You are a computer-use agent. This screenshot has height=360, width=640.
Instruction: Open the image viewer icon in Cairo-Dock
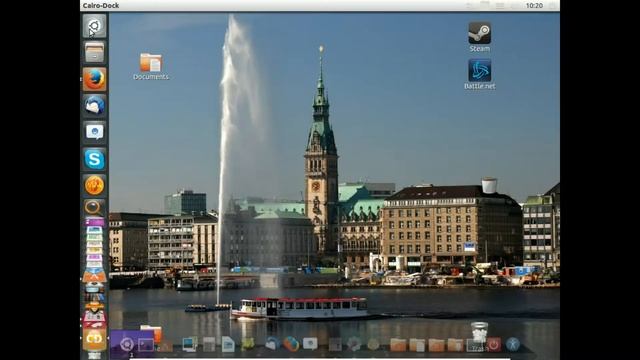point(190,344)
